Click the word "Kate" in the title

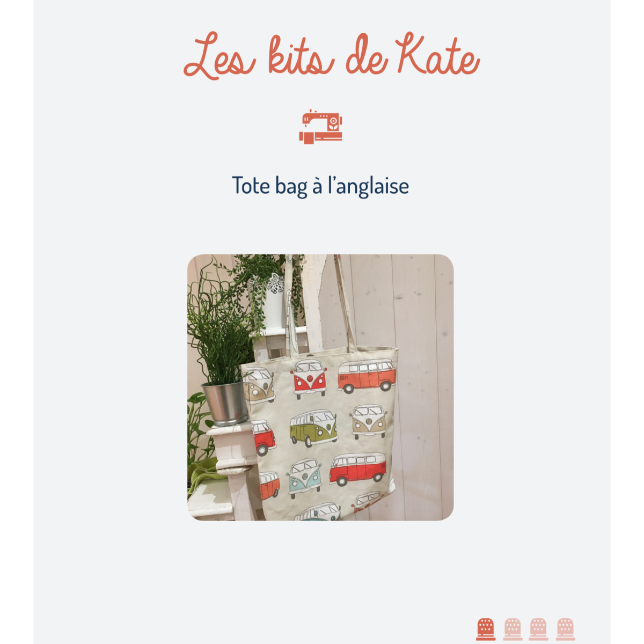coord(437,55)
